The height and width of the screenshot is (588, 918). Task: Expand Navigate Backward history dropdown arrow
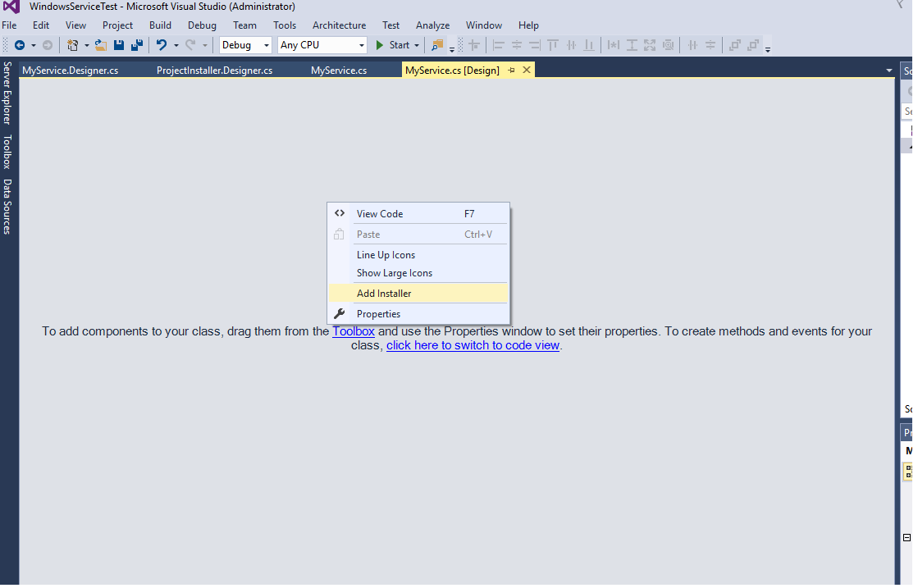pos(34,45)
